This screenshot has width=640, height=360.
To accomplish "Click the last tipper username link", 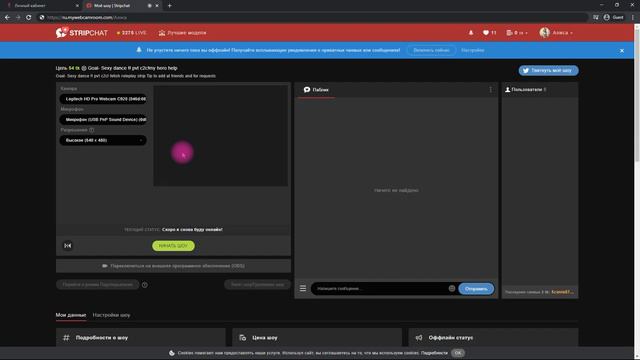I will pos(562,292).
